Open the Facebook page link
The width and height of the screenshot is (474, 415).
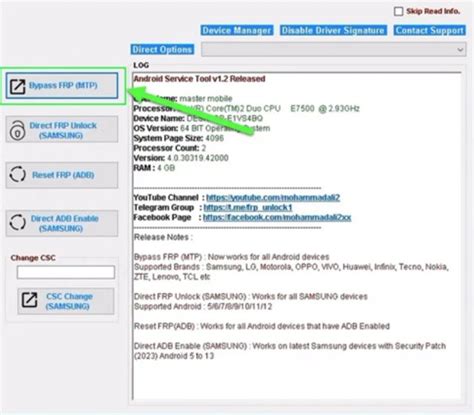[277, 217]
